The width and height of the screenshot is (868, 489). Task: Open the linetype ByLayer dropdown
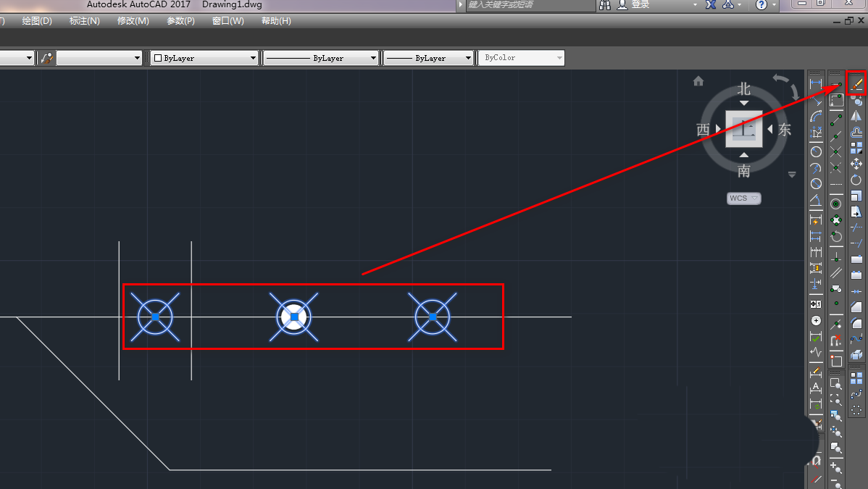pos(320,58)
